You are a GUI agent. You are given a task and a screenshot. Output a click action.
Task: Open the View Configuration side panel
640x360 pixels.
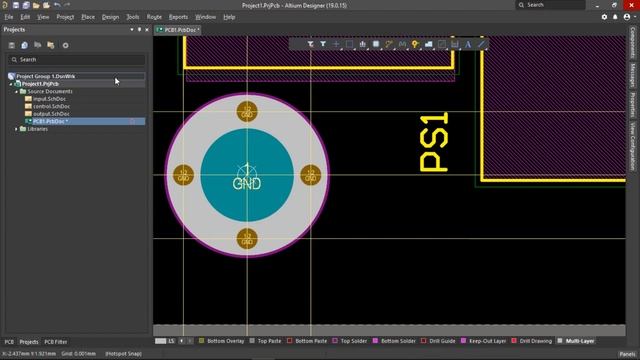[x=633, y=147]
